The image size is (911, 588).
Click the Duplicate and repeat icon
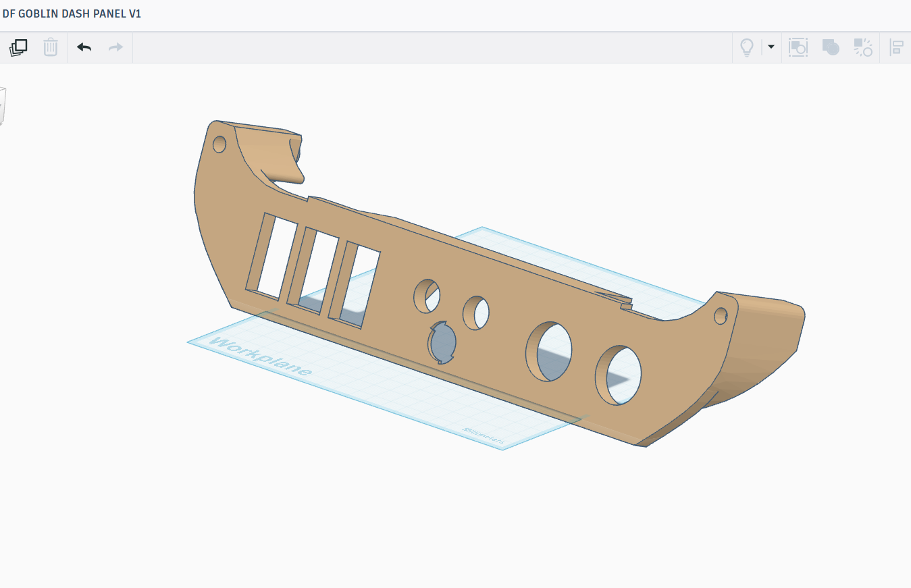click(18, 47)
